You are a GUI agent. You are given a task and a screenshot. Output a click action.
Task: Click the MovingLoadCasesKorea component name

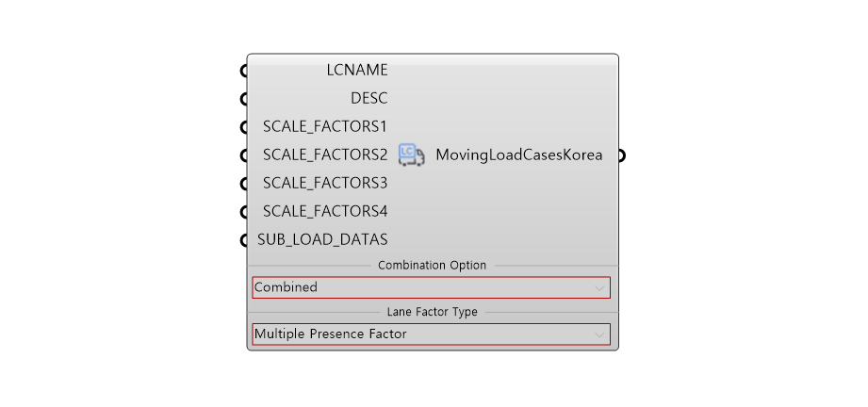coord(518,155)
